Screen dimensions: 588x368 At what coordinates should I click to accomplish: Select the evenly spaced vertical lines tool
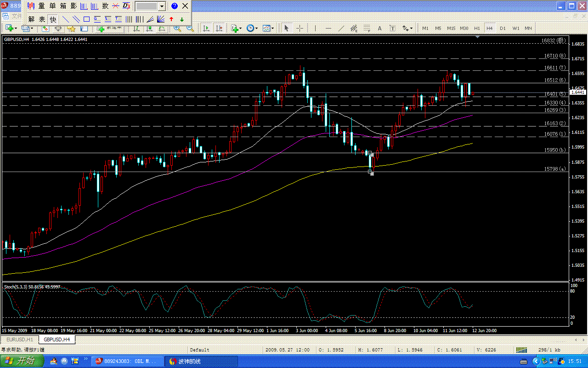coord(129,19)
